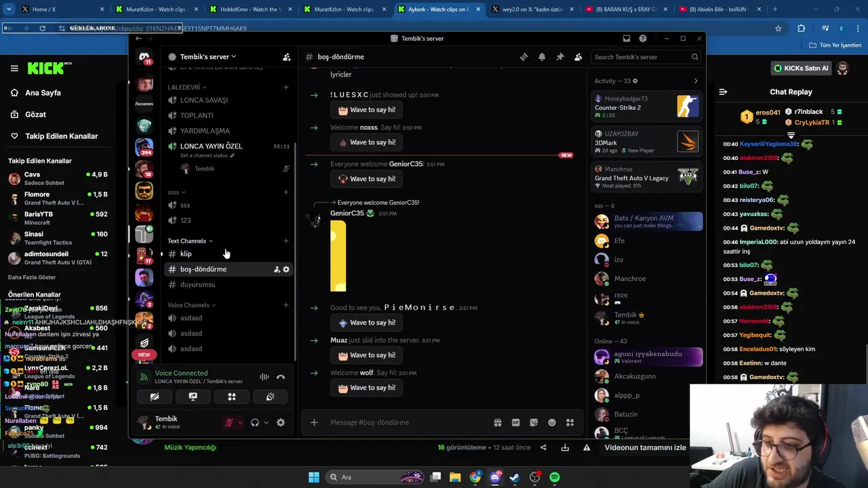Image resolution: width=868 pixels, height=488 pixels.
Task: Unmute microphone in Discord user panel
Action: (229, 423)
